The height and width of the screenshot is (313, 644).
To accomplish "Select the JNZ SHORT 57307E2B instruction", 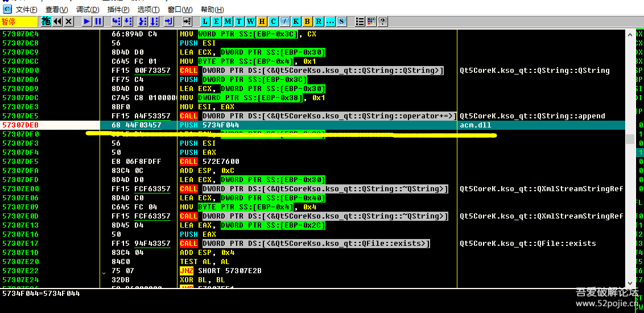I will [229, 271].
